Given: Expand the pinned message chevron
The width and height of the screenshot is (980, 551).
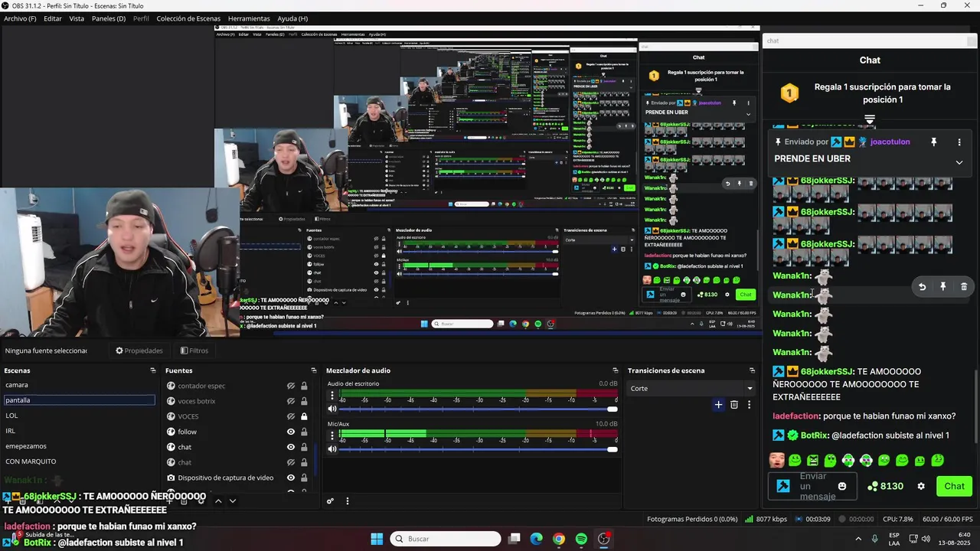Looking at the screenshot, I should pyautogui.click(x=959, y=162).
